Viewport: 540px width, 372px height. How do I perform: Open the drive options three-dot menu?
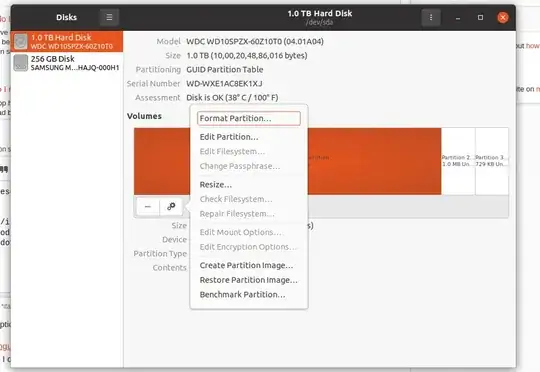431,17
